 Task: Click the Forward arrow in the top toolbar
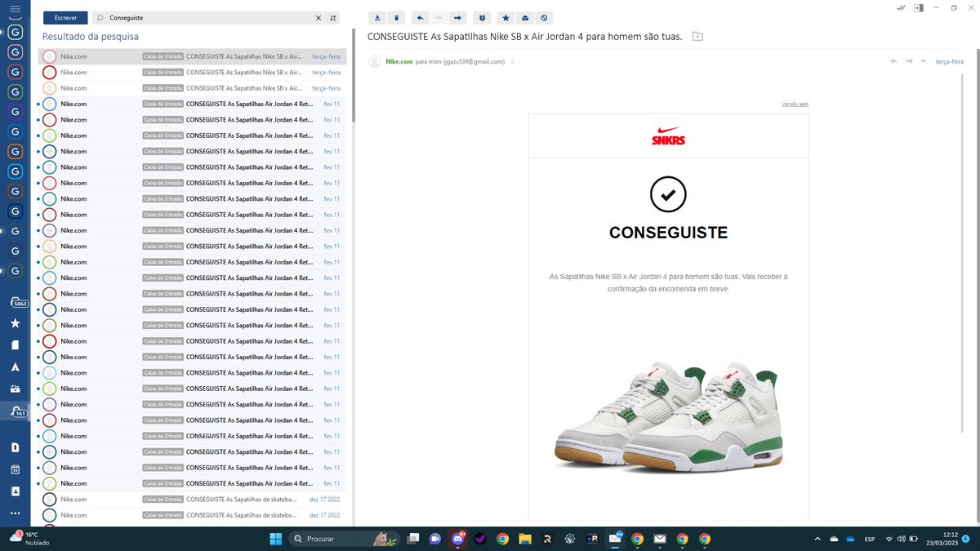tap(458, 17)
